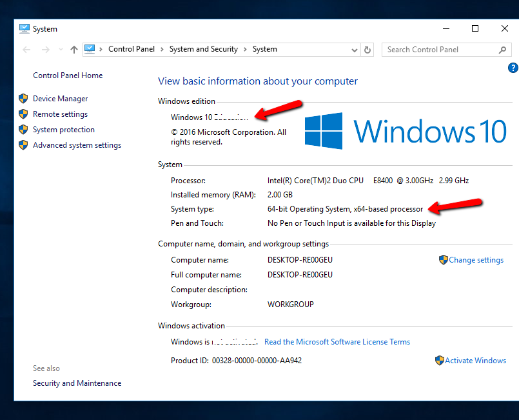The image size is (519, 420).
Task: Open Security and Maintenance link
Action: tap(77, 383)
